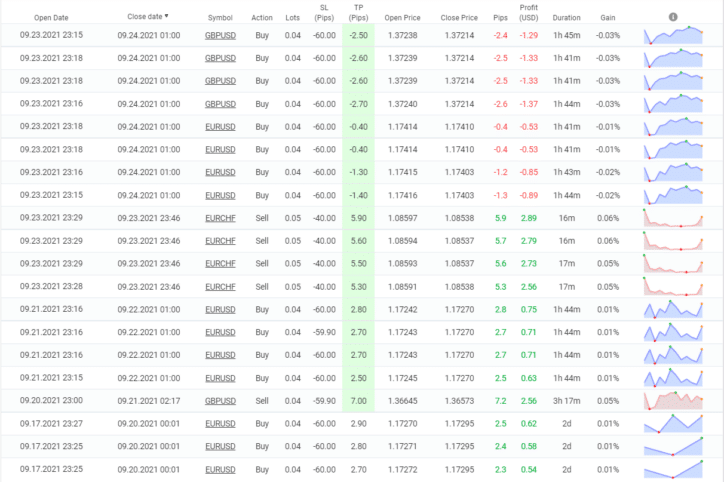724x482 pixels.
Task: Sort table by Open Date column
Action: click(x=51, y=17)
